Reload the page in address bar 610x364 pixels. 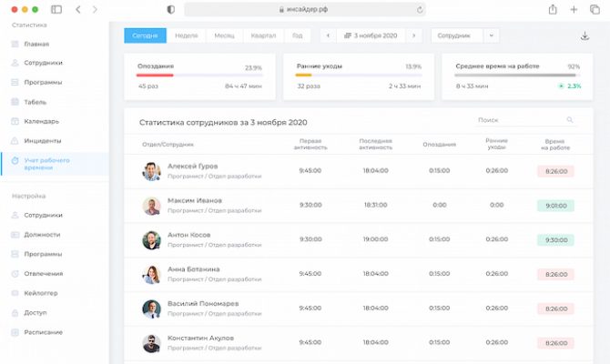(x=420, y=9)
